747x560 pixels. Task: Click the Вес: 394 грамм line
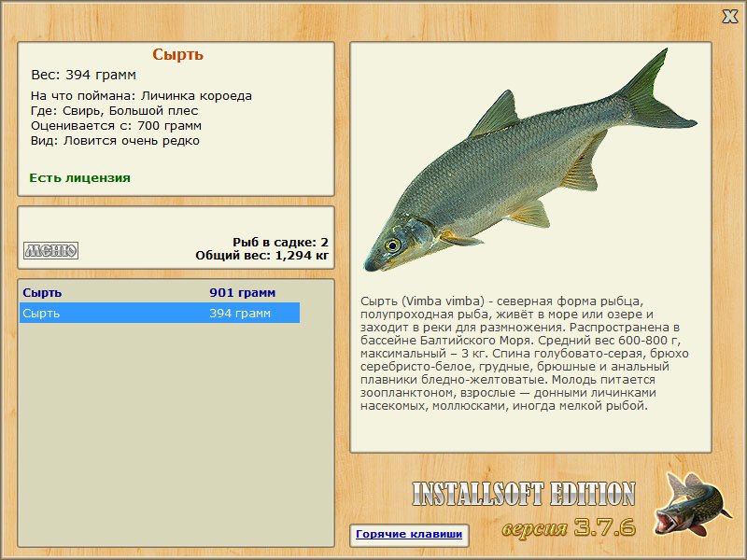coord(84,75)
